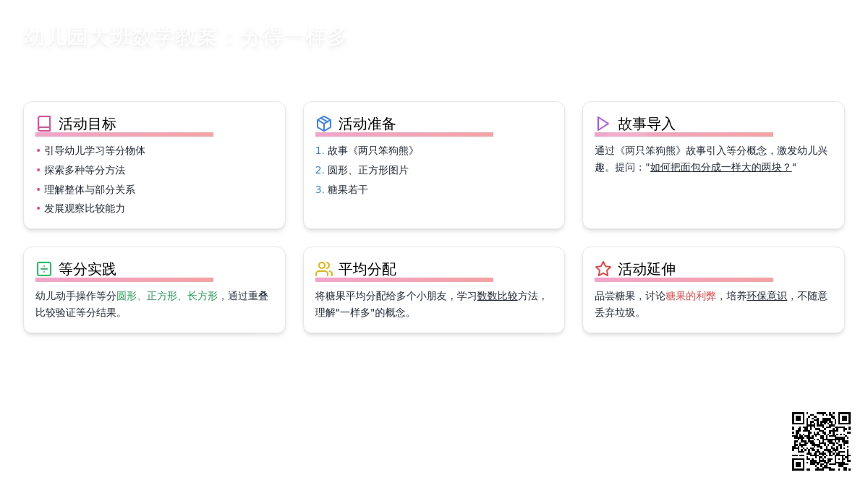Open the link 如何把面包分成一样大的两块？
The image size is (868, 488).
720,167
